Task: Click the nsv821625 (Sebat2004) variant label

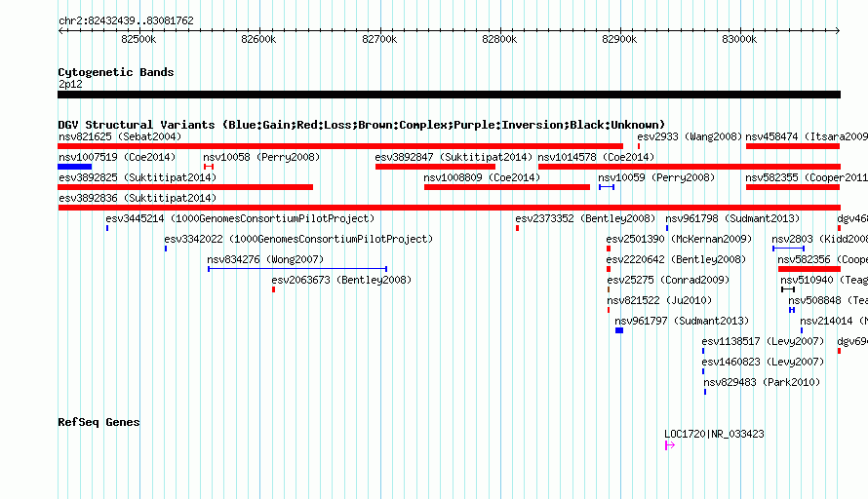Action: [120, 136]
